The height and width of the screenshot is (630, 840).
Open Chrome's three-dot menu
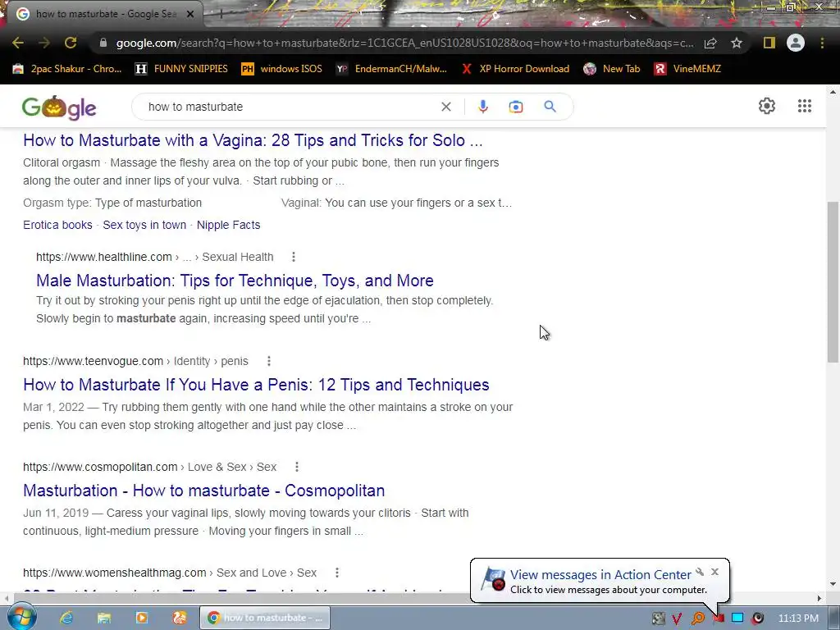click(822, 43)
